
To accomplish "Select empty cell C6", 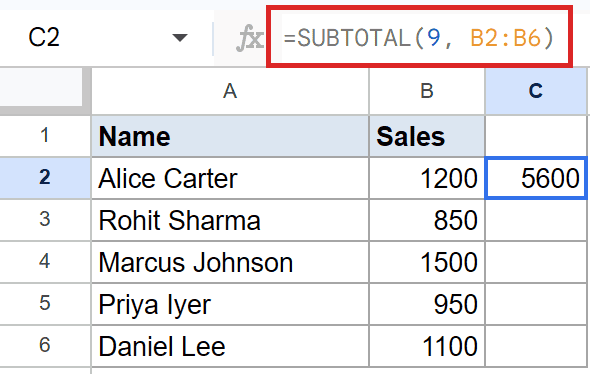I will point(536,347).
